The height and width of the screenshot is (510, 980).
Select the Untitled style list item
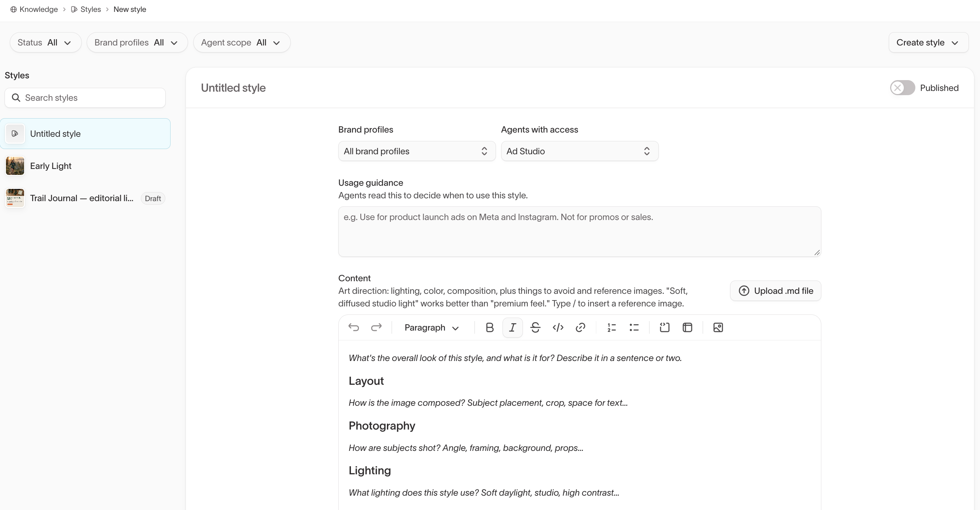click(85, 134)
